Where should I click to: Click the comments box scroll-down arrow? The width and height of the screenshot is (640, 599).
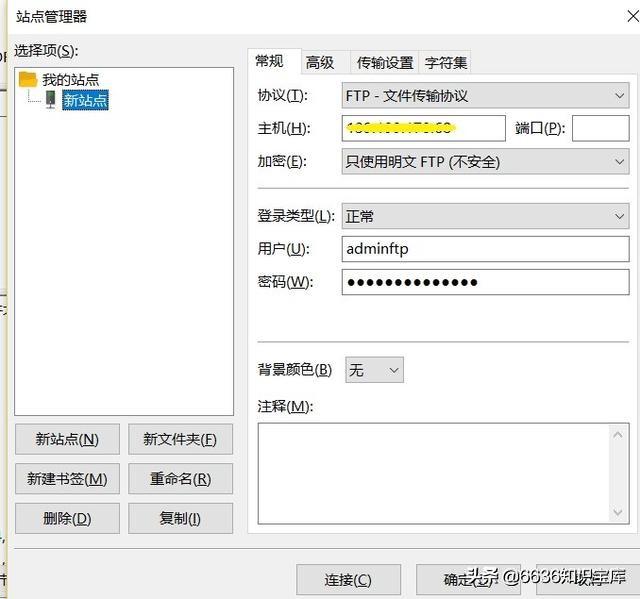click(618, 512)
